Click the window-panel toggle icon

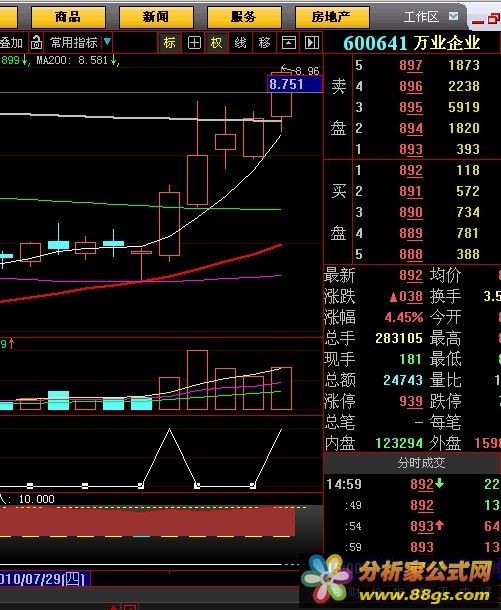pos(289,42)
